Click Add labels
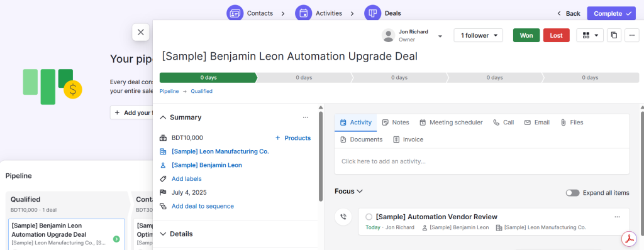This screenshot has height=250, width=644. pos(186,178)
